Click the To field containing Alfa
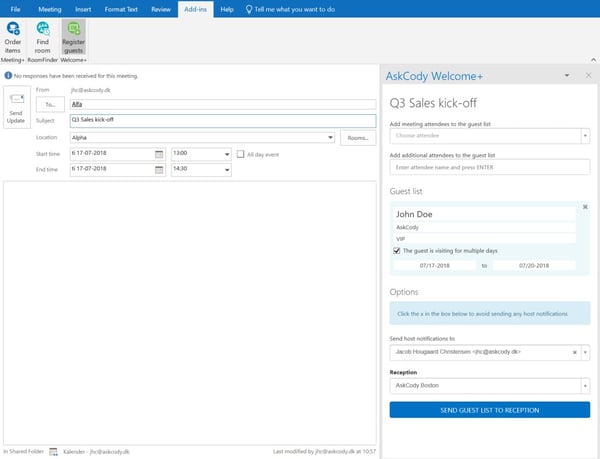 pos(223,104)
